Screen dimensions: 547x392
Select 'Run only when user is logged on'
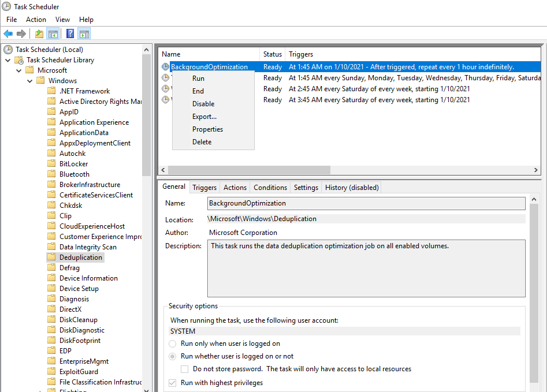coord(172,344)
